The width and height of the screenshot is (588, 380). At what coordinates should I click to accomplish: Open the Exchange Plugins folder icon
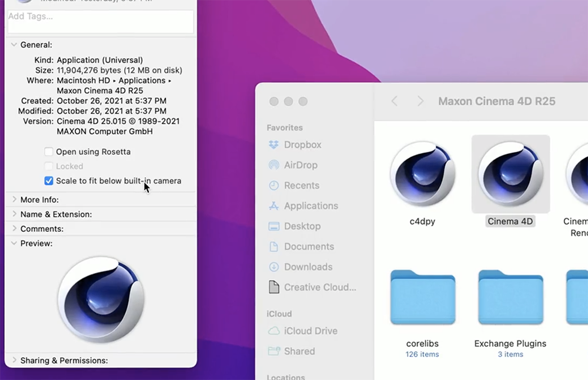[x=510, y=297]
